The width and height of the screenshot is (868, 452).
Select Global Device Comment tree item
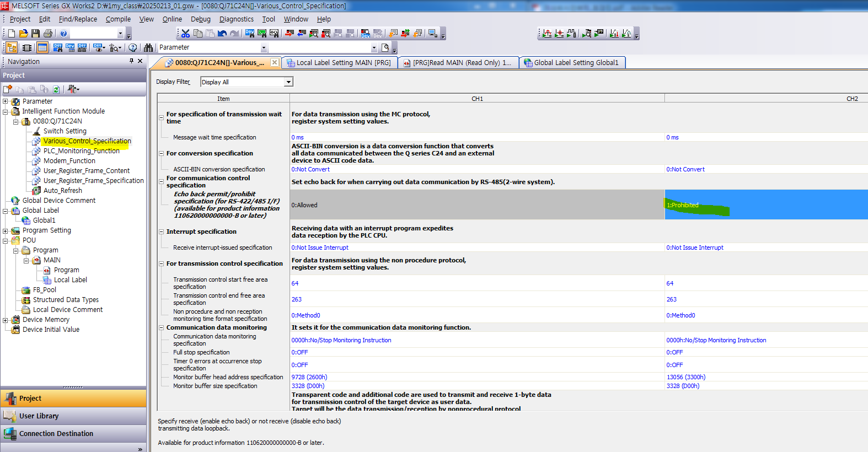[58, 201]
